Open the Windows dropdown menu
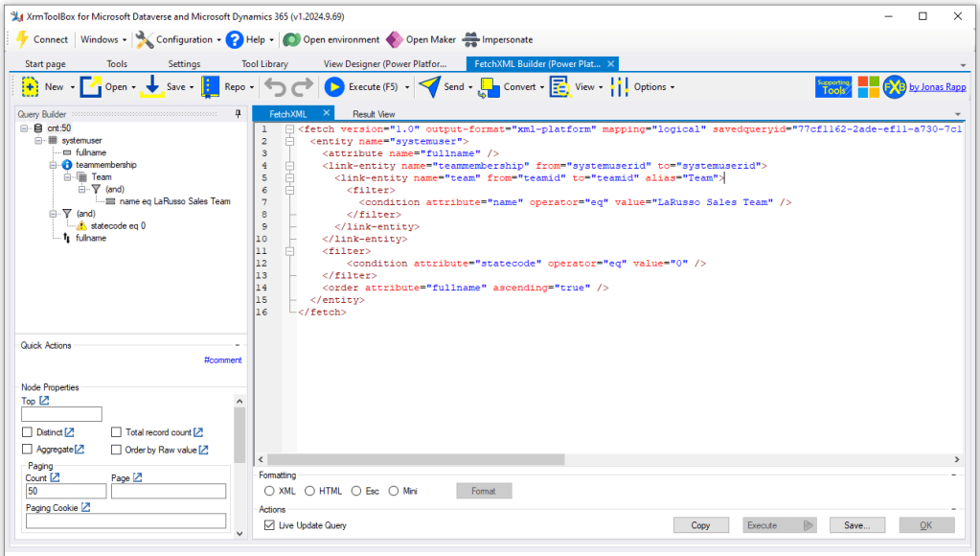The width and height of the screenshot is (980, 556). 103,39
